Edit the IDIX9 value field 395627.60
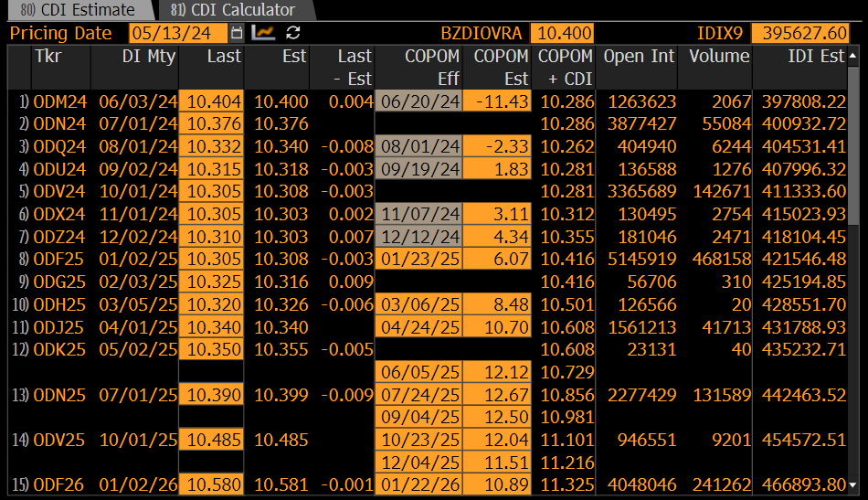This screenshot has width=868, height=500. 799,33
